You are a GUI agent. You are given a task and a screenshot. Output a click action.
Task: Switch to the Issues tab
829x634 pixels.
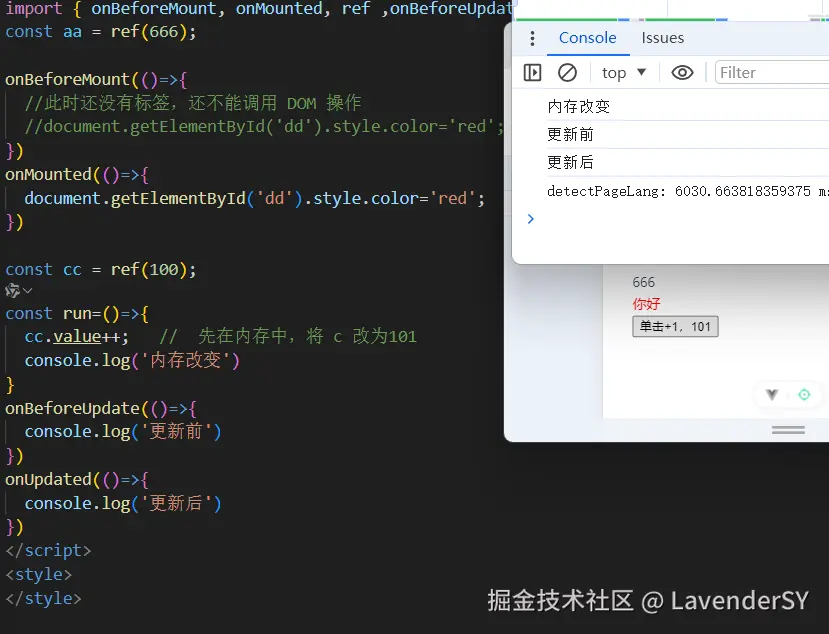point(662,38)
